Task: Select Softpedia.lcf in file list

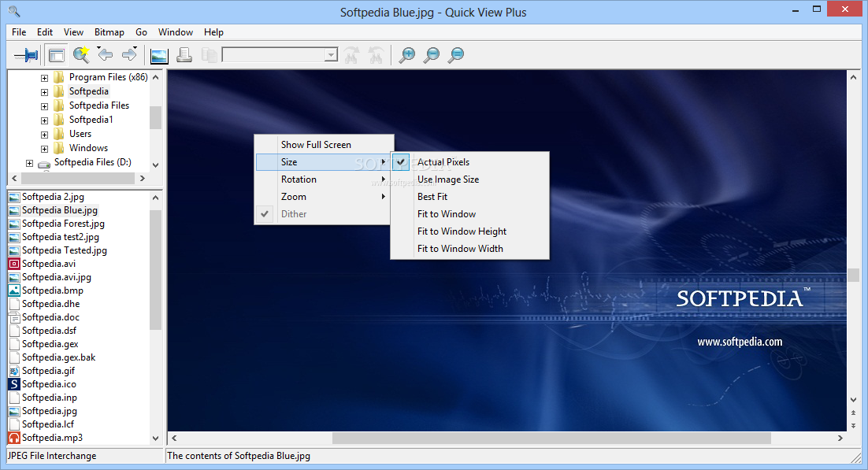Action: [x=47, y=424]
